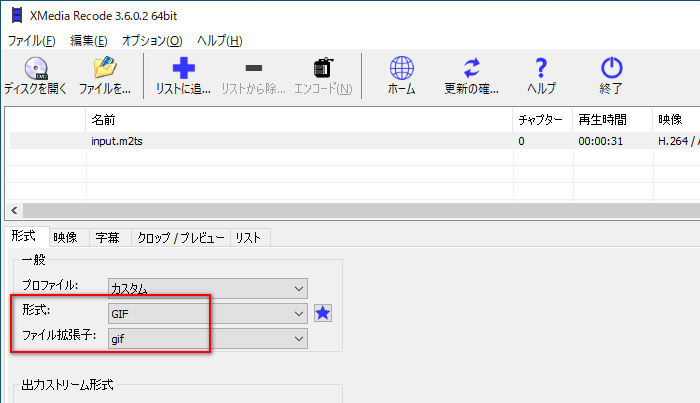The width and height of the screenshot is (700, 403).
Task: Click the blue star favorite button
Action: click(323, 313)
